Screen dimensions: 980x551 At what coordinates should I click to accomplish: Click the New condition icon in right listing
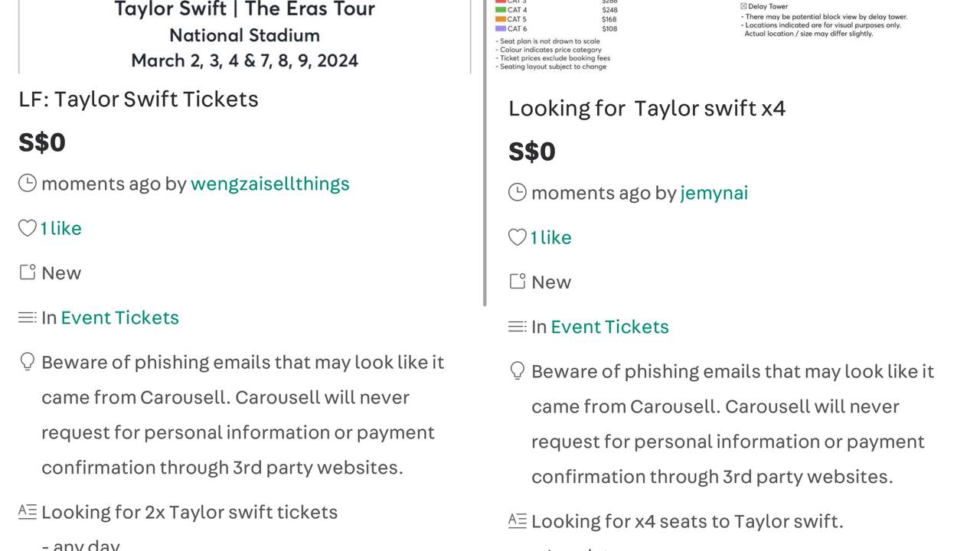tap(518, 282)
